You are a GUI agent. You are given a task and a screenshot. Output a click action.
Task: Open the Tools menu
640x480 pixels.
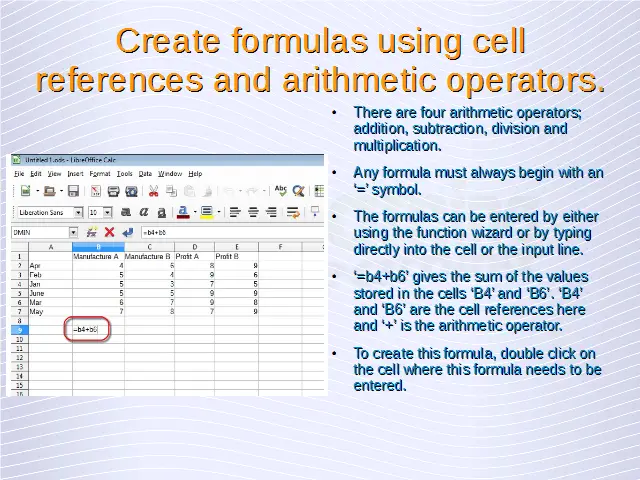(x=124, y=174)
